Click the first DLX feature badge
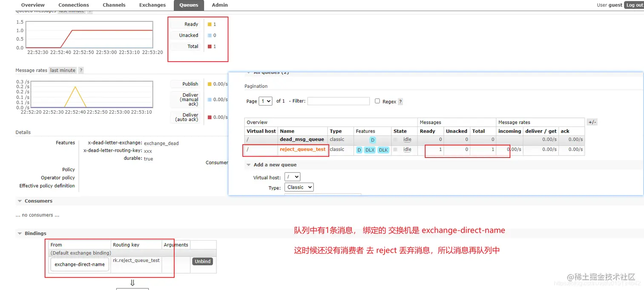 (x=370, y=150)
